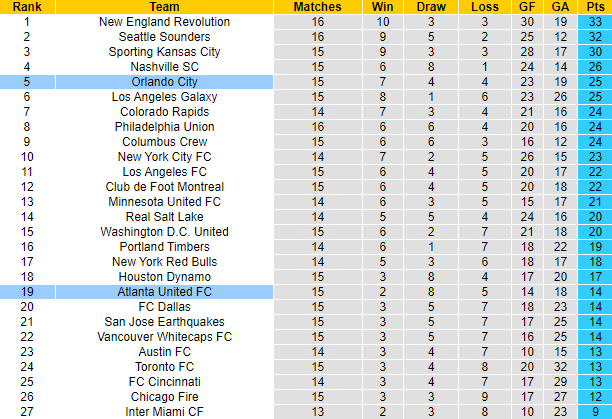Click the Team column header
Viewport: 612px width, 419px height.
pyautogui.click(x=164, y=6)
